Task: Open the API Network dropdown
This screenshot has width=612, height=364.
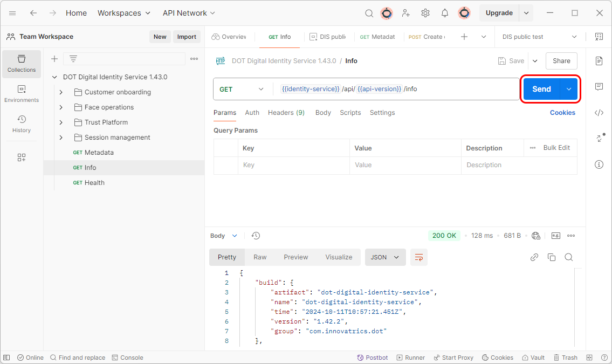Action: tap(189, 13)
